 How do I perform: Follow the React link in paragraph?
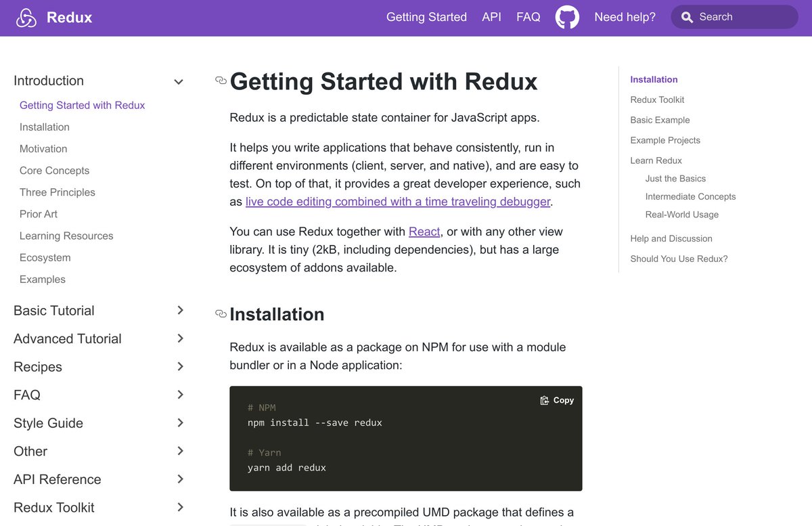coord(424,232)
